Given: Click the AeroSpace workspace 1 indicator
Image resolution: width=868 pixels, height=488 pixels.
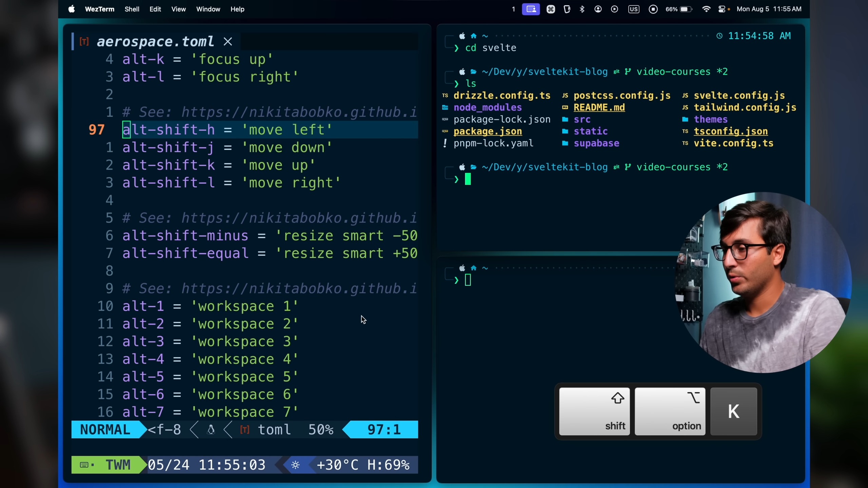Looking at the screenshot, I should tap(513, 9).
